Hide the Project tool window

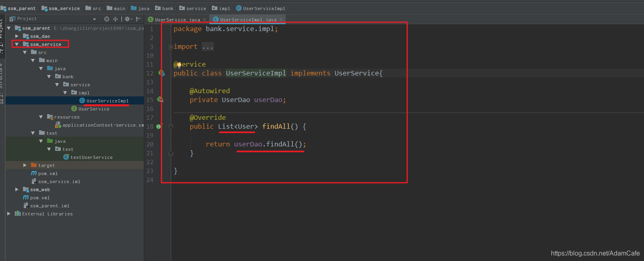pos(138,19)
